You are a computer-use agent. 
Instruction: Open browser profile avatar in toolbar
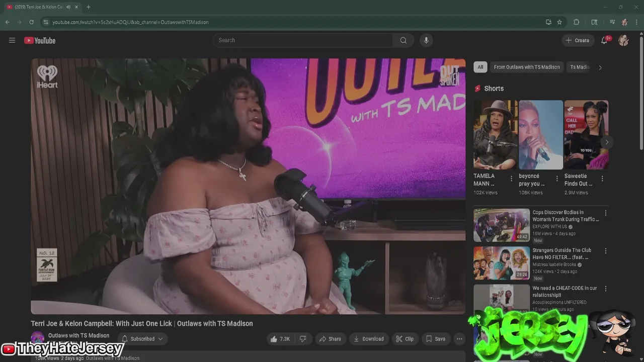pos(624,22)
